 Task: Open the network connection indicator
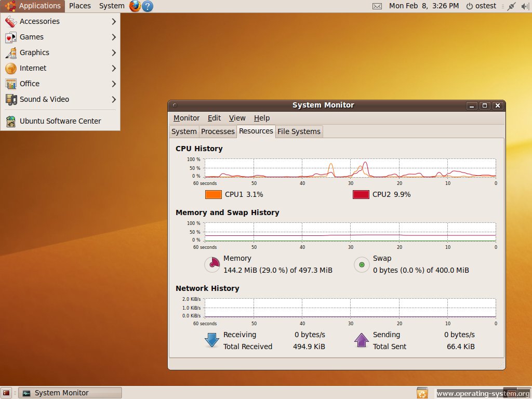tap(511, 6)
